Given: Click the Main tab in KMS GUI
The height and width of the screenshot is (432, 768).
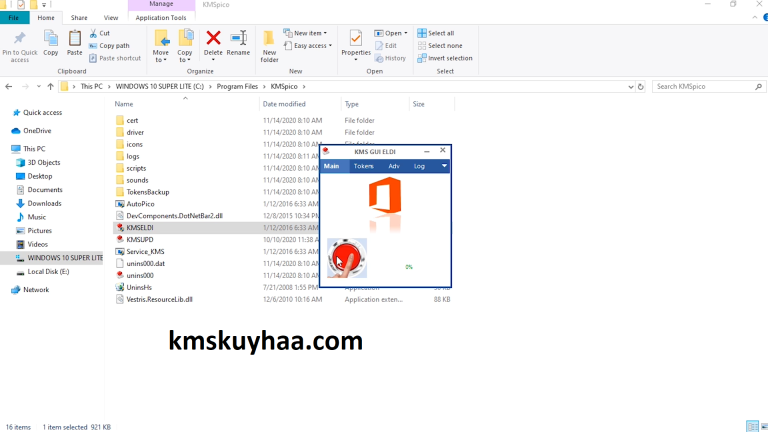Looking at the screenshot, I should (332, 166).
